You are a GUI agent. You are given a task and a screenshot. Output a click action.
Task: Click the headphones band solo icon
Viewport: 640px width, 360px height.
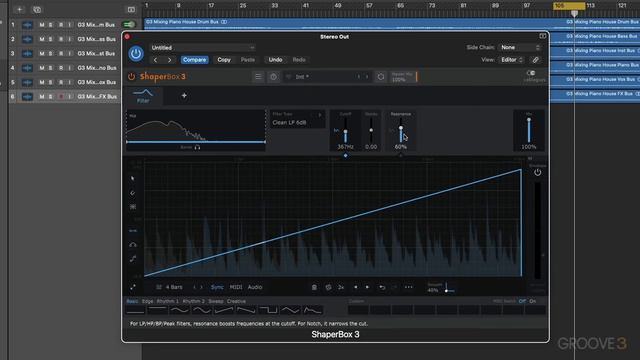pyautogui.click(x=198, y=147)
